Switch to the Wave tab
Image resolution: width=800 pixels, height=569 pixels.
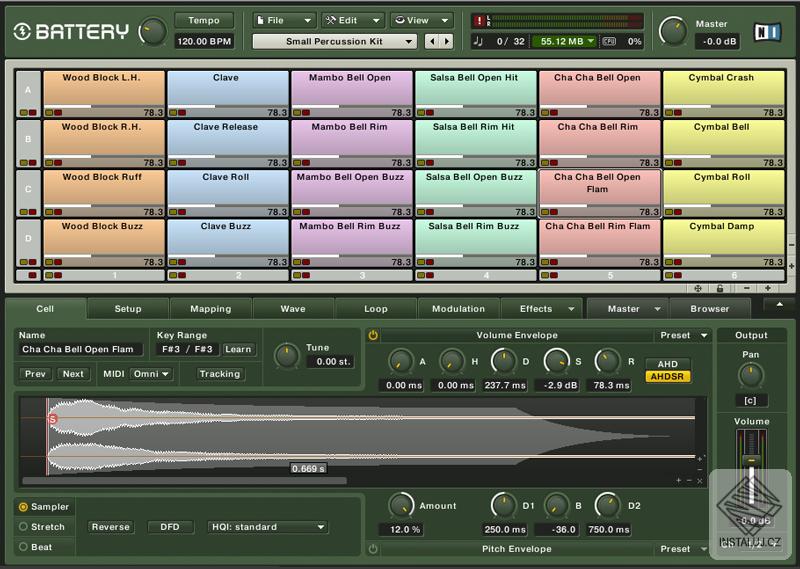tap(293, 309)
